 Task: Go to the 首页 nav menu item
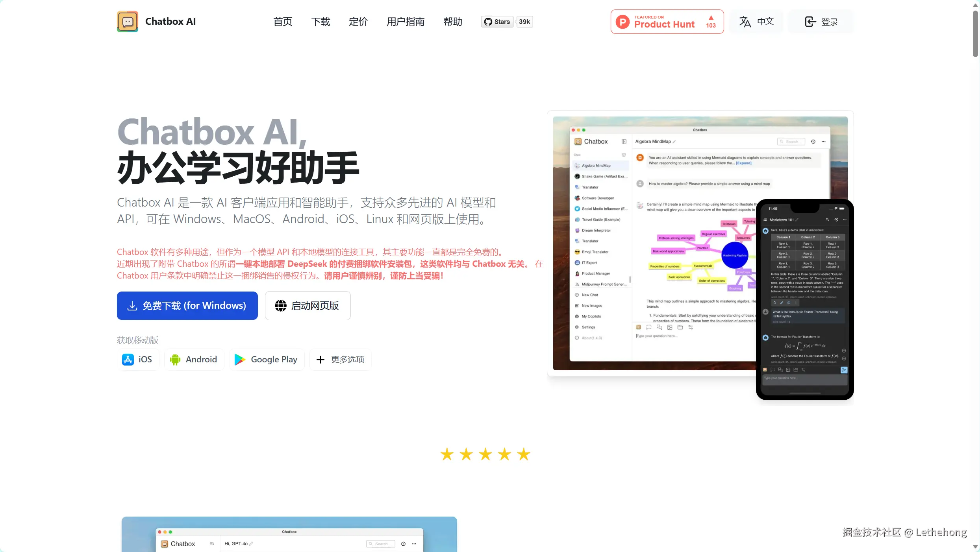283,22
